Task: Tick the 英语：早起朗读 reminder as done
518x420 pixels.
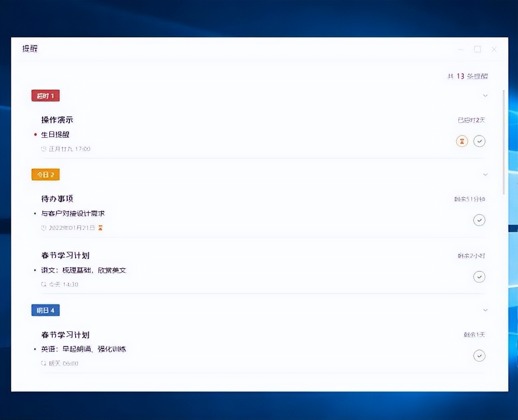Action: click(x=479, y=356)
